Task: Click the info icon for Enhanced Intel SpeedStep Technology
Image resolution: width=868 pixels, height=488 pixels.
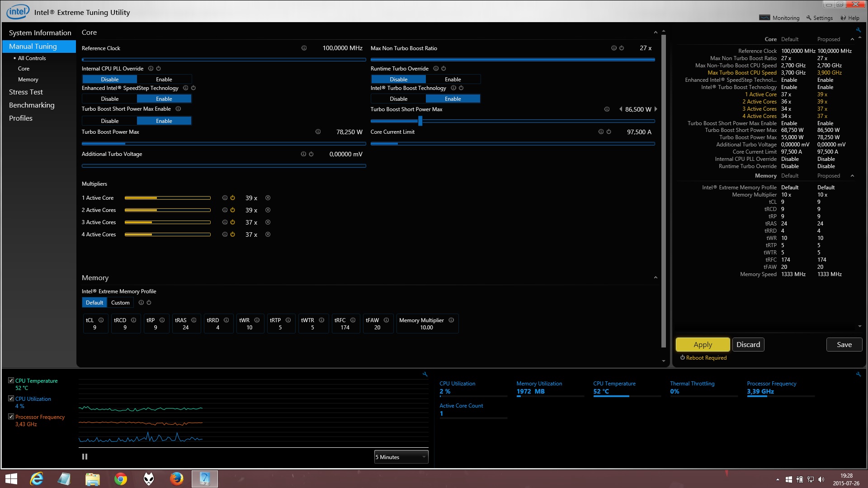Action: click(185, 88)
